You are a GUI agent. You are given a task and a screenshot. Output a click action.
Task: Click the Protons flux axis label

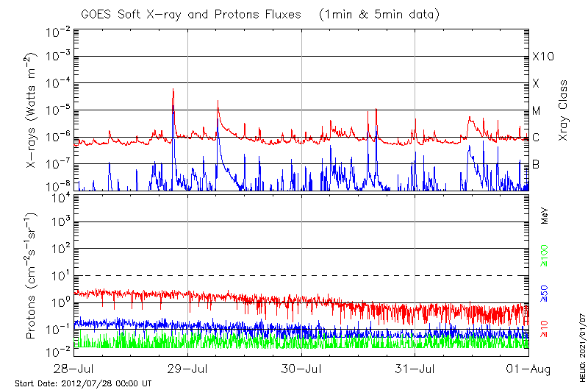point(32,277)
